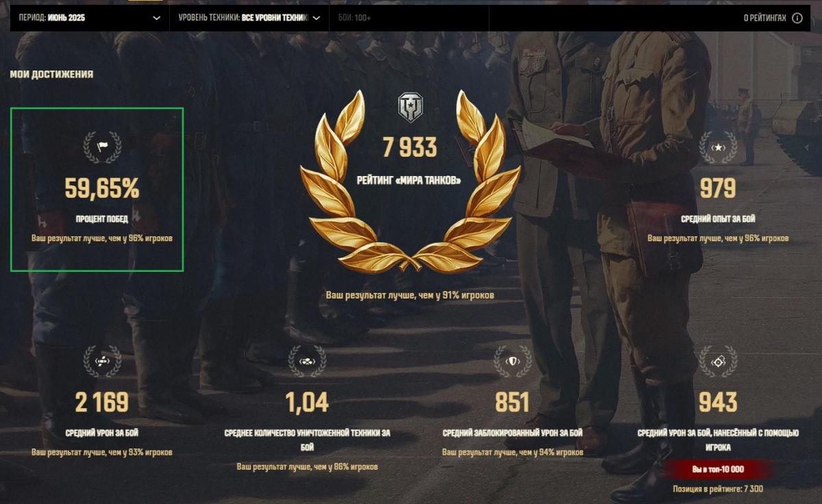Click the Позиция в рейтинге: 7 300 text

coord(718,489)
